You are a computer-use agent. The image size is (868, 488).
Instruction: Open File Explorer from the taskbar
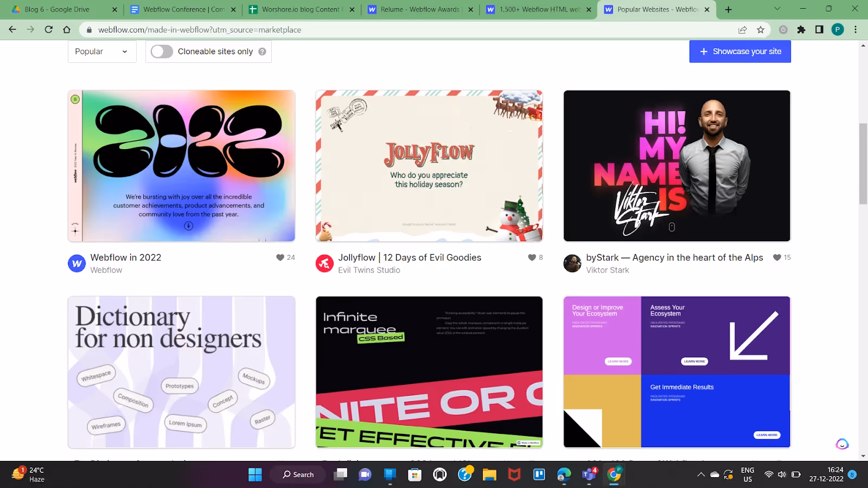pos(489,474)
